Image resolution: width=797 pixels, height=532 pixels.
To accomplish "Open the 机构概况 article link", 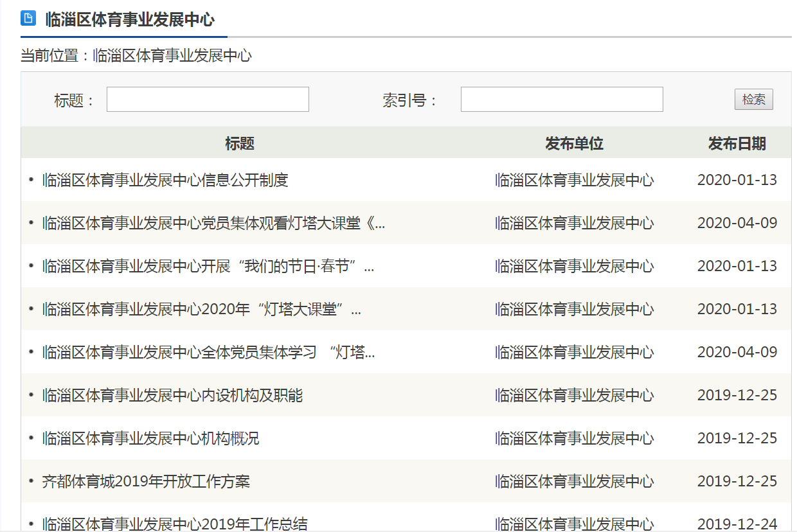I will click(151, 438).
